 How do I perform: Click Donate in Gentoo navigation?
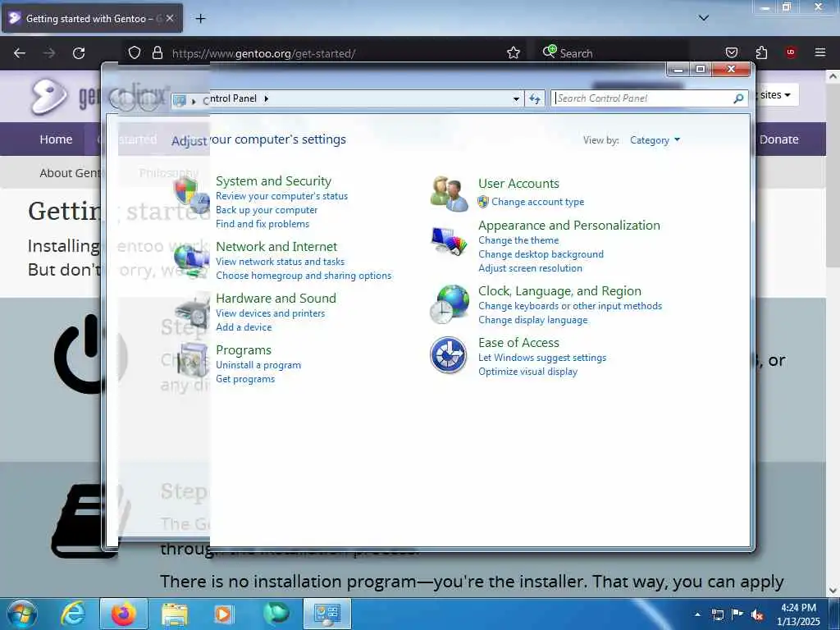click(778, 139)
